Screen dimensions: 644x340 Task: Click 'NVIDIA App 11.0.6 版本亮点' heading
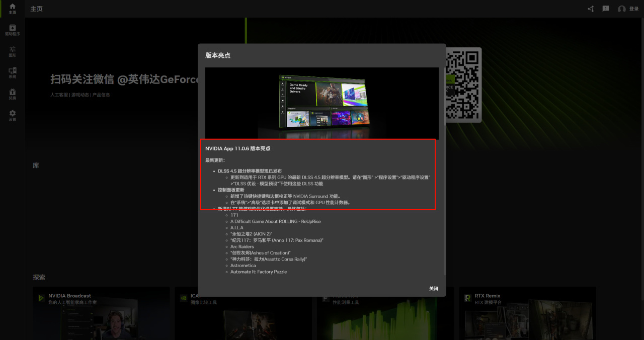[x=238, y=148]
